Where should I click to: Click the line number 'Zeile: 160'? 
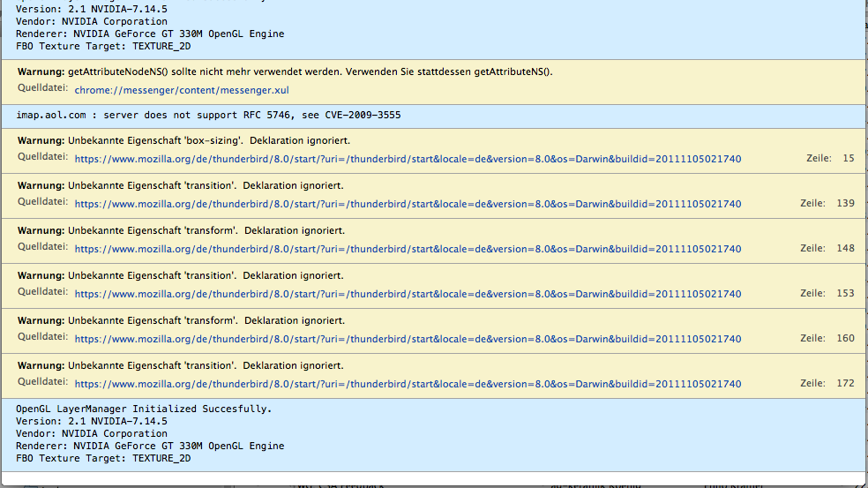(x=827, y=339)
